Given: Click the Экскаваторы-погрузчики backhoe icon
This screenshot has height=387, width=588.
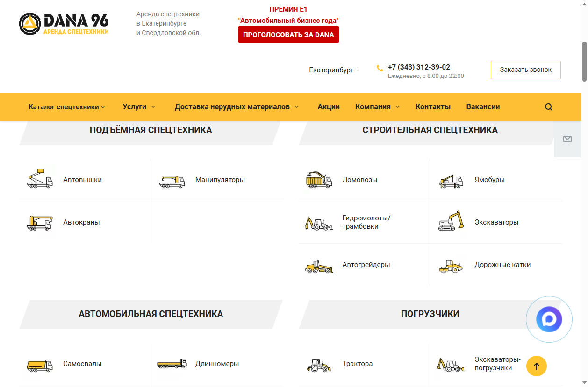Looking at the screenshot, I should click(451, 364).
